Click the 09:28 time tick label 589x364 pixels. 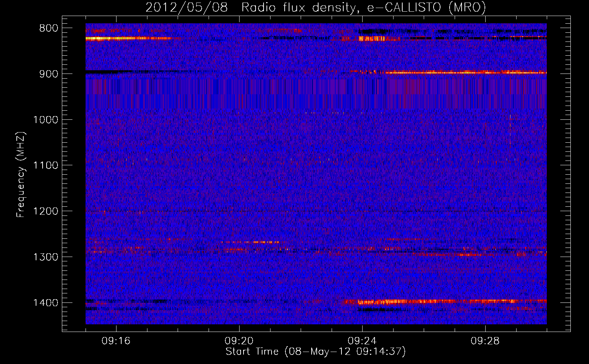pyautogui.click(x=485, y=341)
